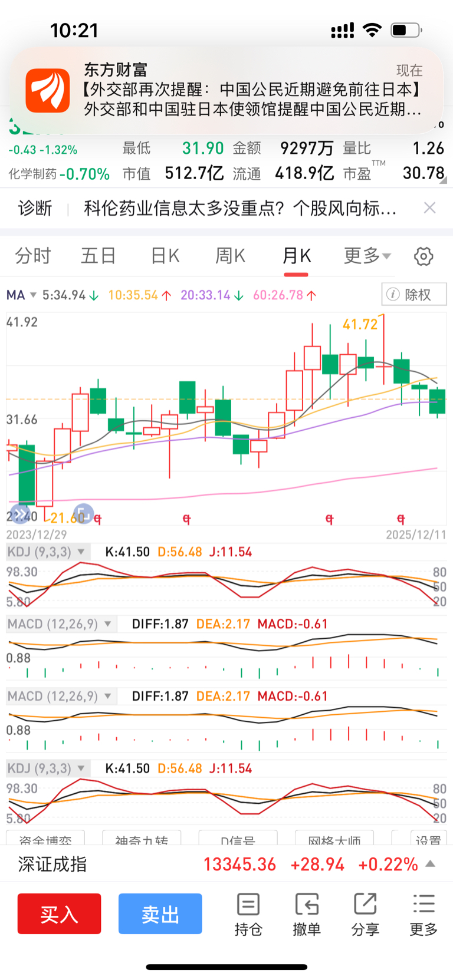This screenshot has height=980, width=453.
Task: Tap the 10:21 status bar clock
Action: pyautogui.click(x=74, y=30)
